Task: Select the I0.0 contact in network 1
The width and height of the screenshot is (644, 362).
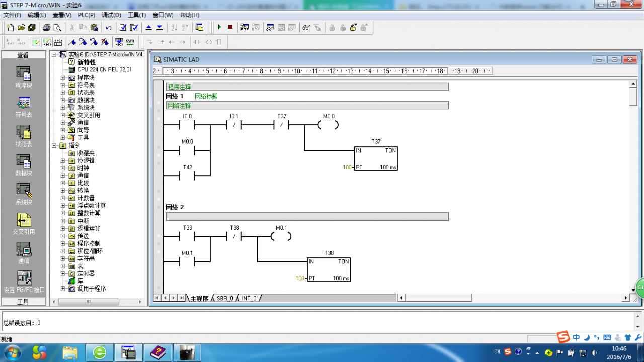Action: click(x=187, y=124)
